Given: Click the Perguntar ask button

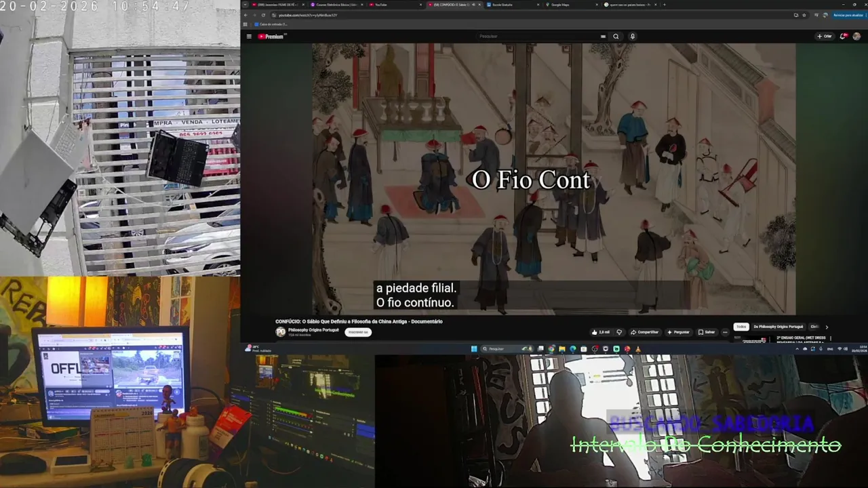Looking at the screenshot, I should [678, 332].
